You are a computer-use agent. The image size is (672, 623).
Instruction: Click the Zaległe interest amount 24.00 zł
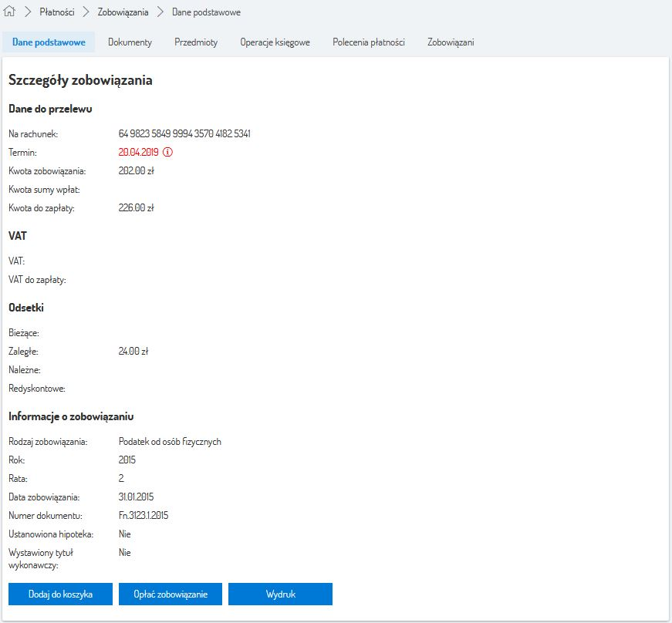point(133,352)
